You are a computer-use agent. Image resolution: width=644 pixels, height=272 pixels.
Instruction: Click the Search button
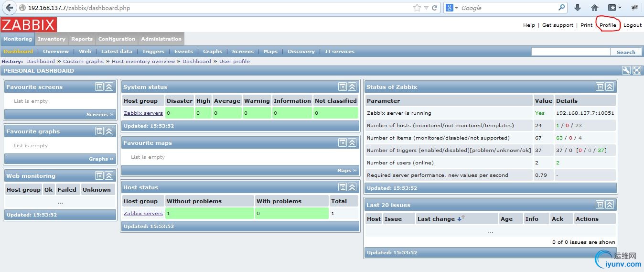pos(626,52)
